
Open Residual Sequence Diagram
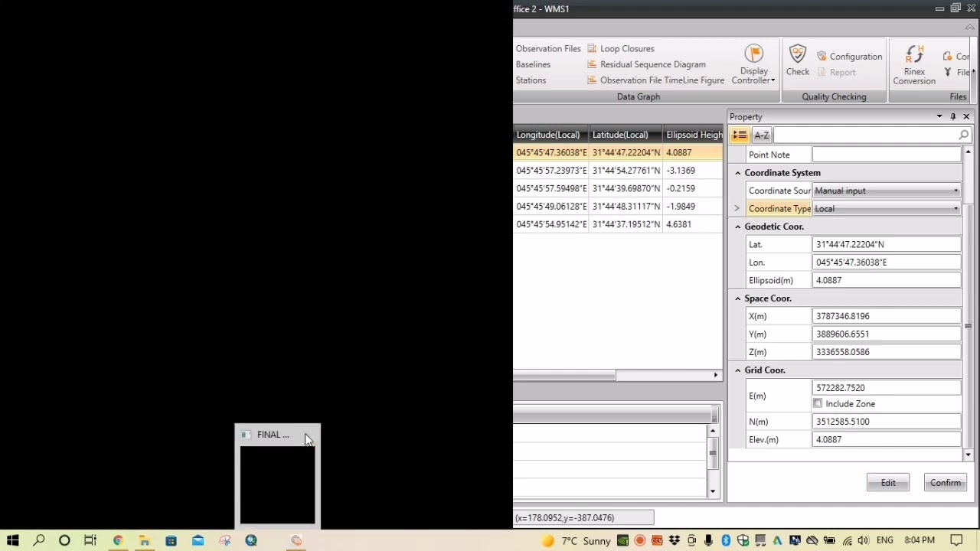[x=646, y=64]
